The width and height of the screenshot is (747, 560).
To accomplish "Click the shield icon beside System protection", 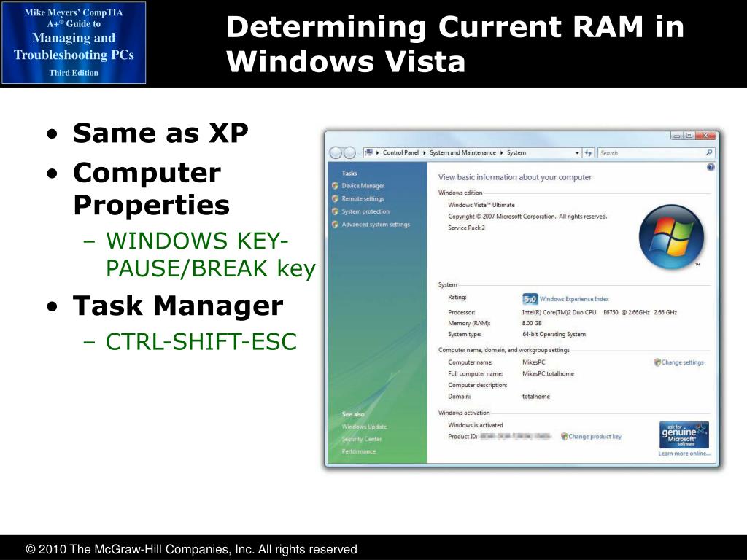I will click(335, 211).
